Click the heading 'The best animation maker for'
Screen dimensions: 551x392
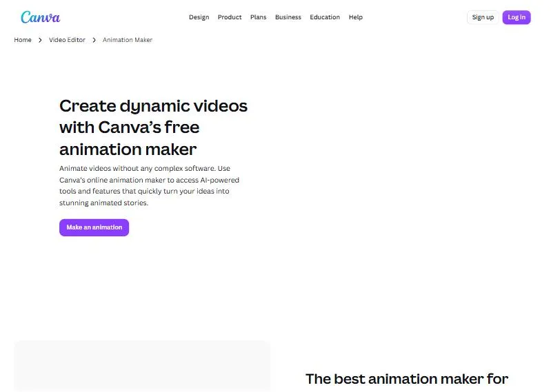tap(407, 379)
